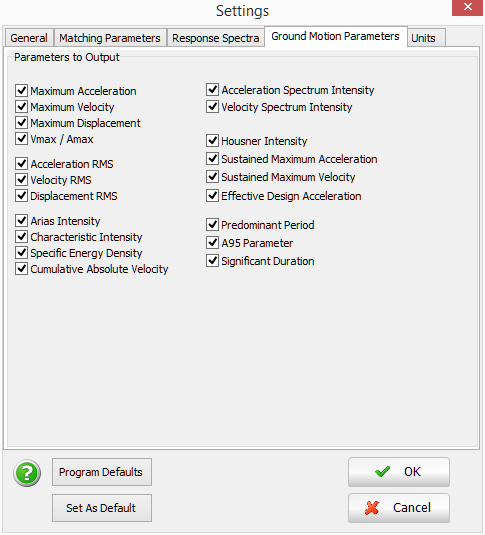Viewport: 485px width, 535px height.
Task: Uncheck Maximum Acceleration checkbox
Action: 22,91
